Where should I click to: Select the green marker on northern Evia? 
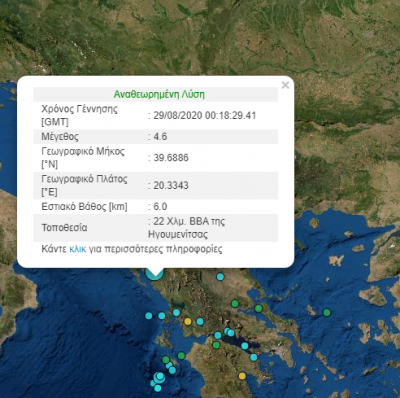259,308
